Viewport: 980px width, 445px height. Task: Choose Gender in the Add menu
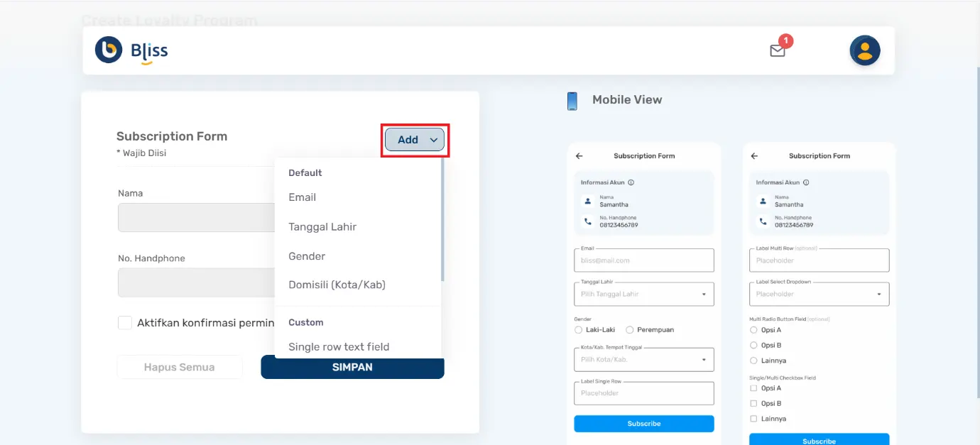307,256
